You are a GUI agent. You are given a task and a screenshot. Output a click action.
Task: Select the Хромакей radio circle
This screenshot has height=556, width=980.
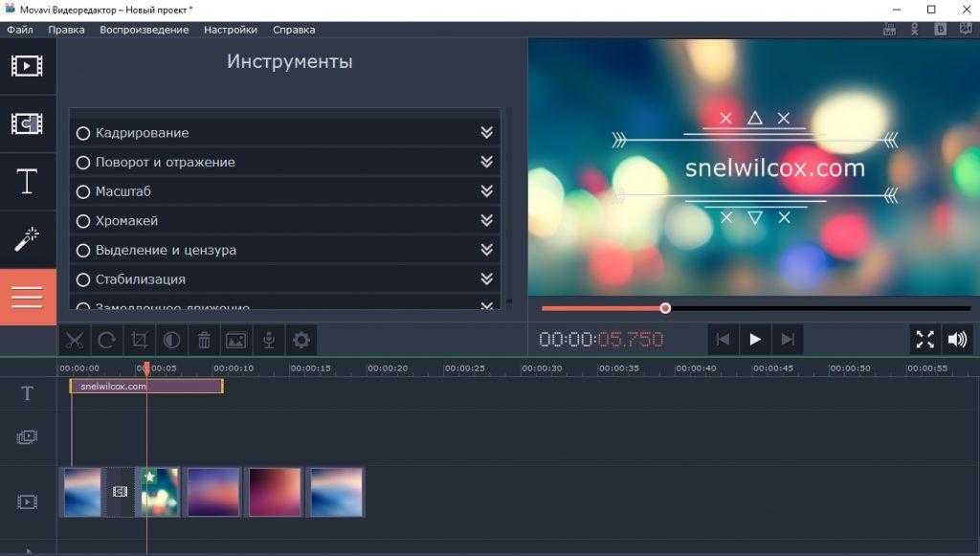(x=83, y=221)
